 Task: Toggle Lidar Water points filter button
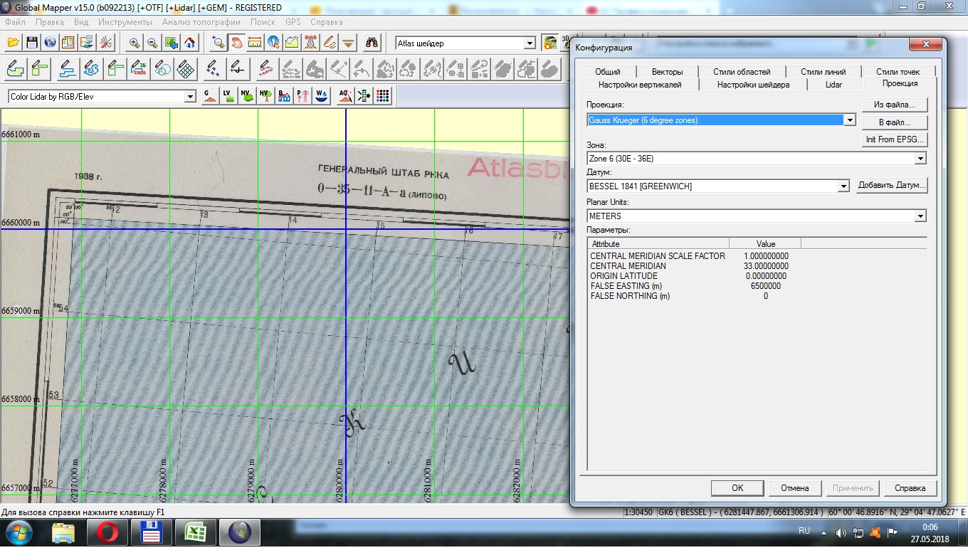322,96
